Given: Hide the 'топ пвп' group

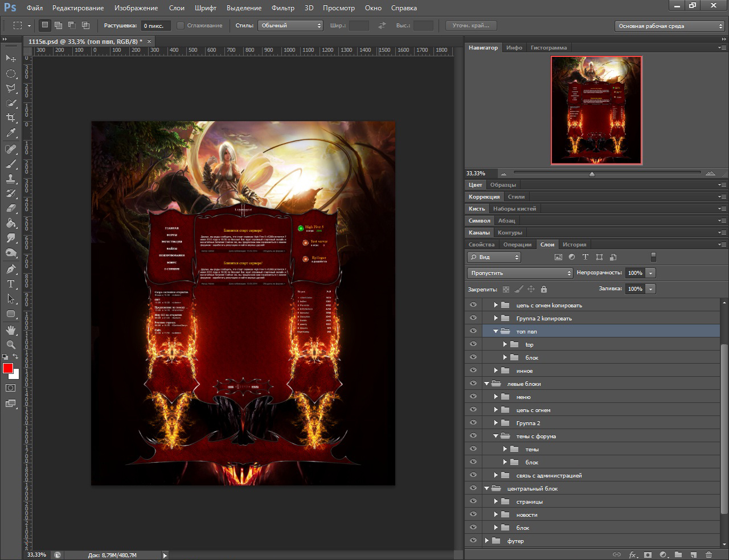Looking at the screenshot, I should coord(473,331).
